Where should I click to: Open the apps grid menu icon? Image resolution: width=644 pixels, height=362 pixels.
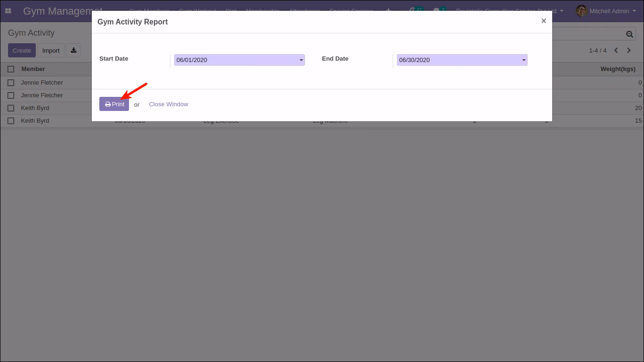point(8,11)
